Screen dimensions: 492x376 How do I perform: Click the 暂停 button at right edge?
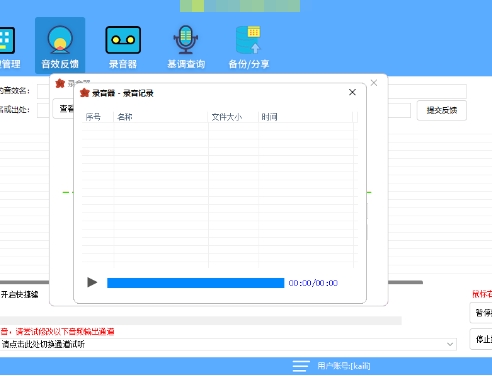(x=481, y=313)
